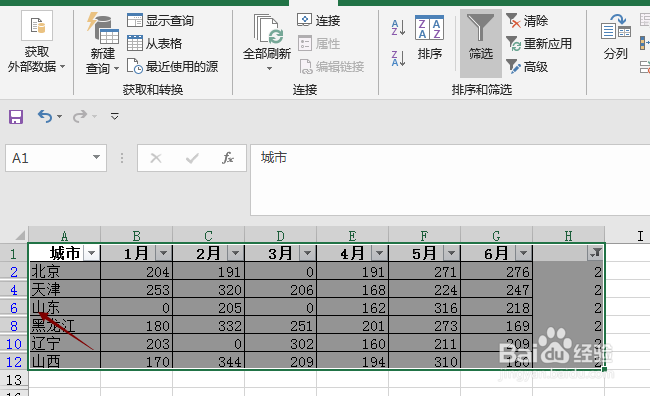Click Refresh All icon
This screenshot has width=650, height=396.
pyautogui.click(x=268, y=29)
